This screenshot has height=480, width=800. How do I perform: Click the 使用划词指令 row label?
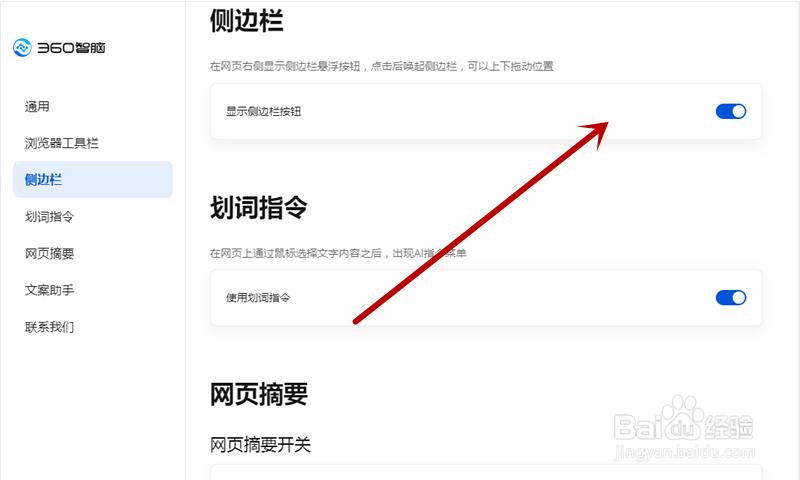click(x=258, y=297)
